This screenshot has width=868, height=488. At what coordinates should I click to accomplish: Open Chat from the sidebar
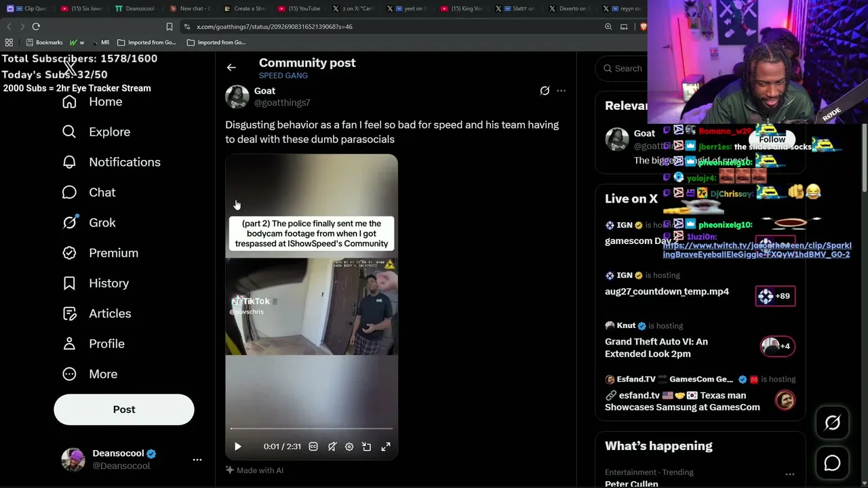point(89,192)
